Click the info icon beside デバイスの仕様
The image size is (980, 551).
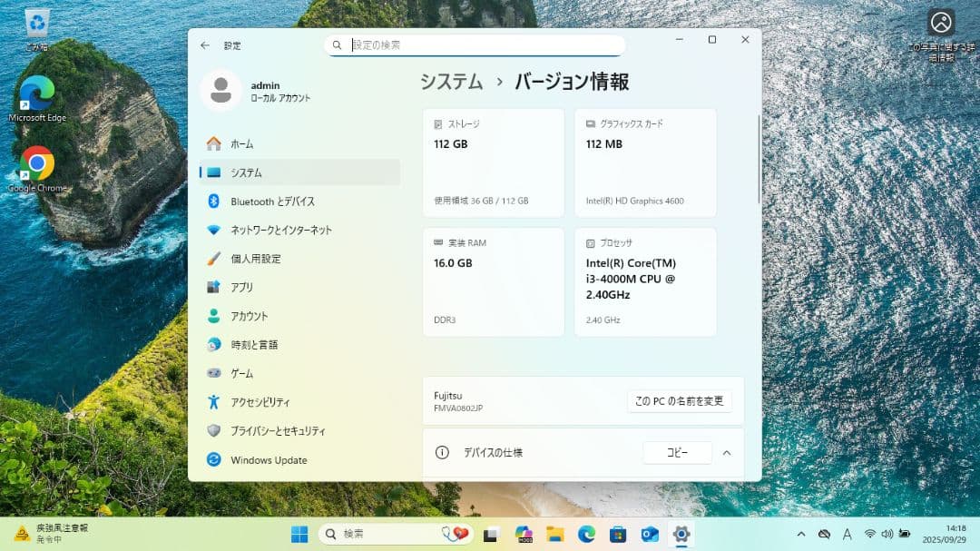(x=442, y=452)
